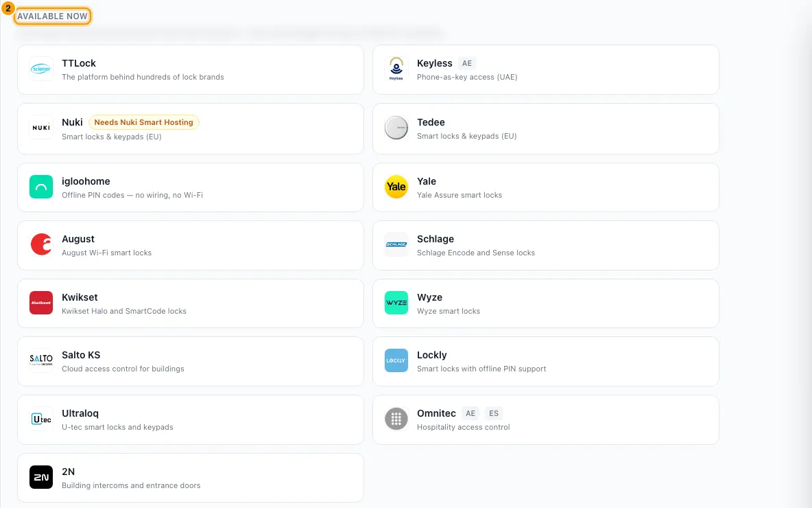Click 'The platform behind hundreds of lock brands'

[x=143, y=77]
